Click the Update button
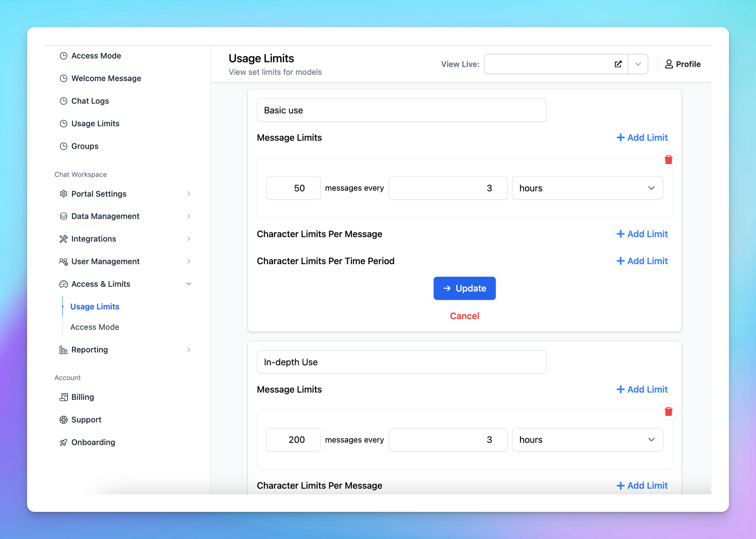The width and height of the screenshot is (756, 539). [x=464, y=288]
